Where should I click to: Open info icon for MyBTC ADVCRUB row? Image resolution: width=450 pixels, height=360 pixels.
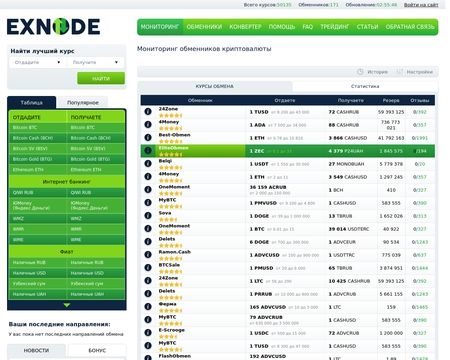coord(148,320)
